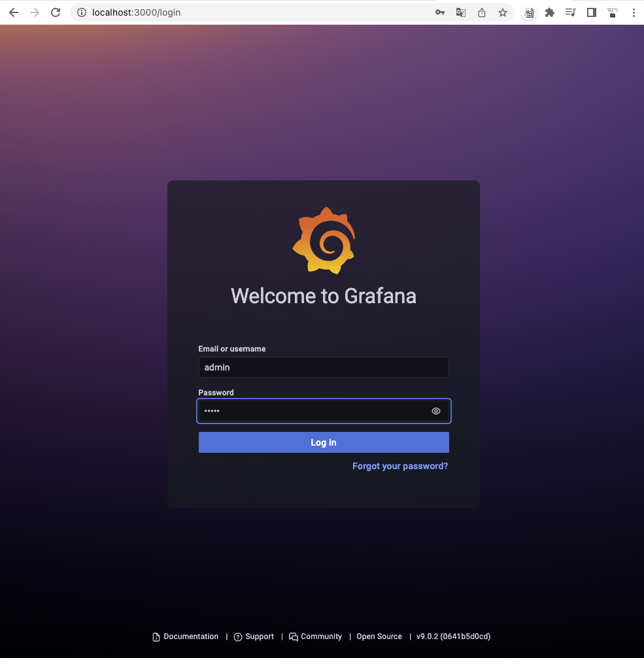This screenshot has width=644, height=658.
Task: Click the browser forward arrow
Action: pyautogui.click(x=35, y=12)
